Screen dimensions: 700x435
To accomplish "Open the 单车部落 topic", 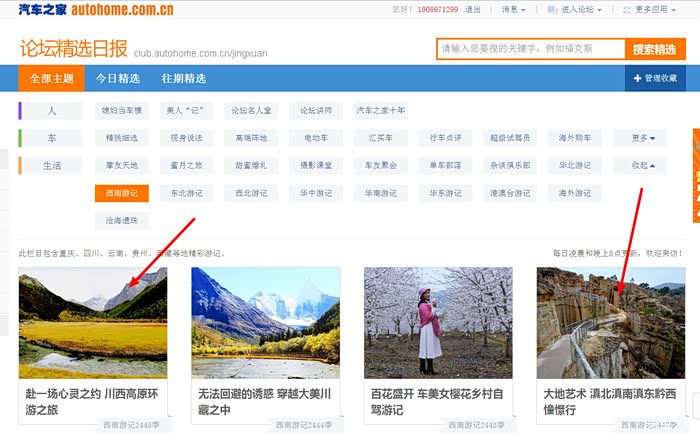I will pyautogui.click(x=446, y=166).
